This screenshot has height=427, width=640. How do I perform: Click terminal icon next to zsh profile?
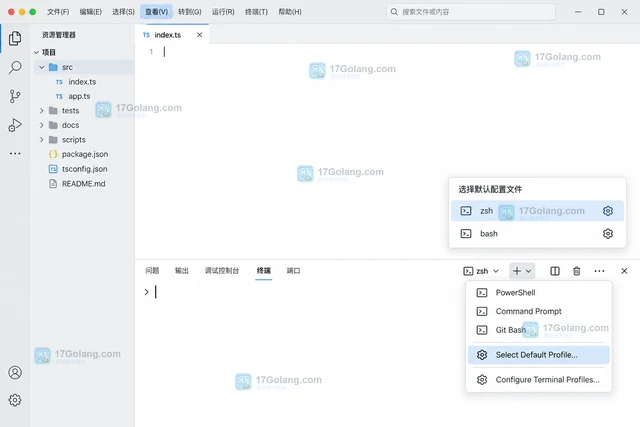pos(466,211)
